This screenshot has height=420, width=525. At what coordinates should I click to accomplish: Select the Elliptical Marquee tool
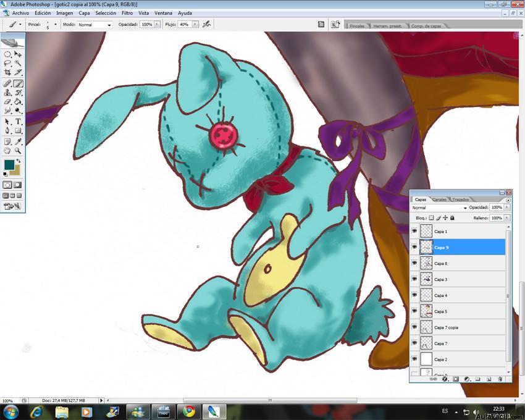[7, 54]
